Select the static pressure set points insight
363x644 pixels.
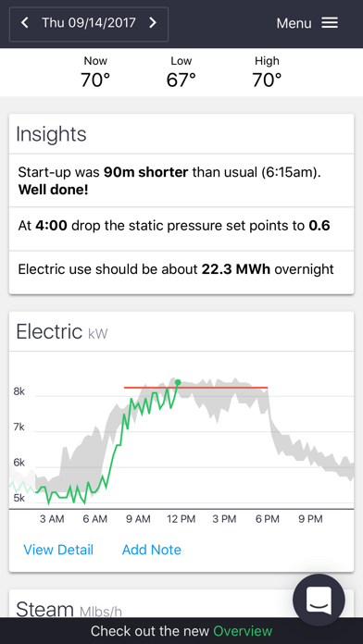[181, 229]
